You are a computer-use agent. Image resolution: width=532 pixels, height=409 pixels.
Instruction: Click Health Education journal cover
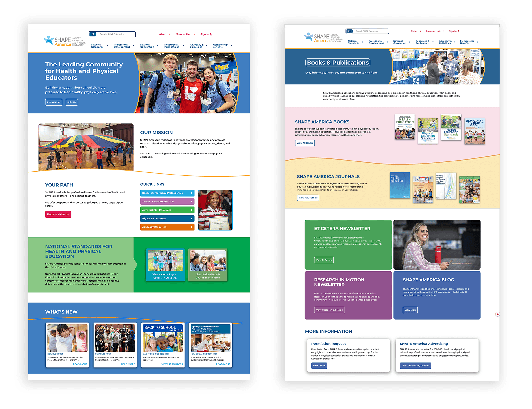(x=400, y=185)
